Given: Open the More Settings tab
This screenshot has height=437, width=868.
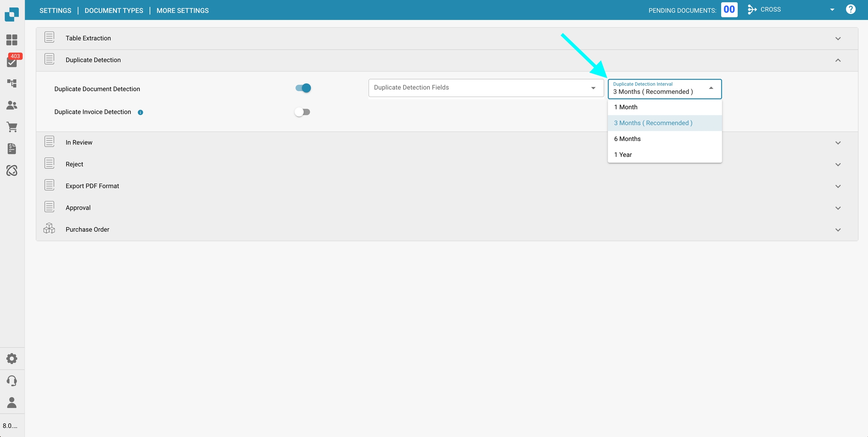Looking at the screenshot, I should click(182, 11).
